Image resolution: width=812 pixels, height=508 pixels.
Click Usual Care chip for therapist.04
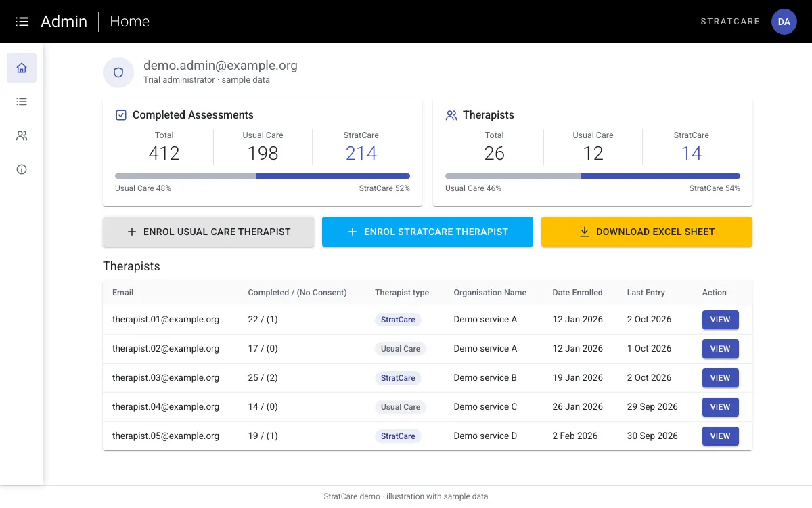click(401, 407)
